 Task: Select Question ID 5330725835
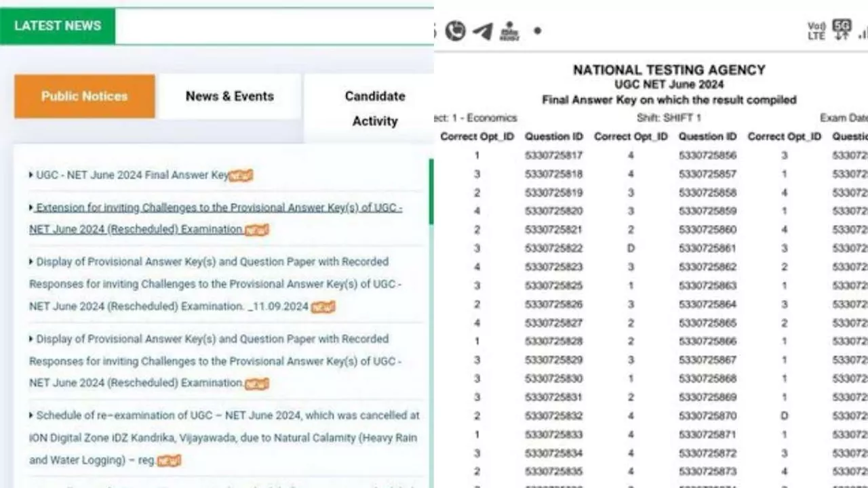coord(553,471)
